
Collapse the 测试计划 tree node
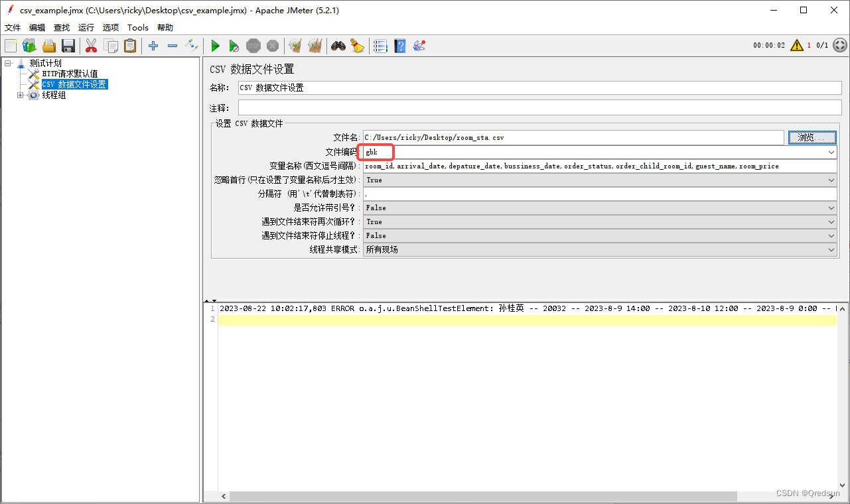[x=7, y=64]
